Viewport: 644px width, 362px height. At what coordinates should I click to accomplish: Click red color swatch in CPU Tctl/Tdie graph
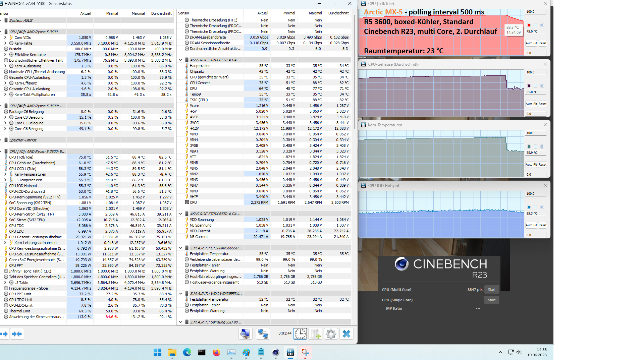[529, 25]
